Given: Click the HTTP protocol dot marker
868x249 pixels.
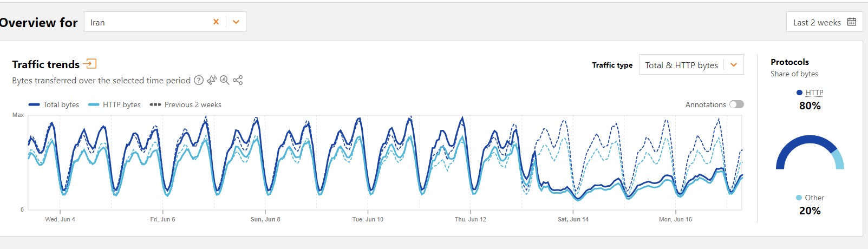Looking at the screenshot, I should (x=799, y=93).
